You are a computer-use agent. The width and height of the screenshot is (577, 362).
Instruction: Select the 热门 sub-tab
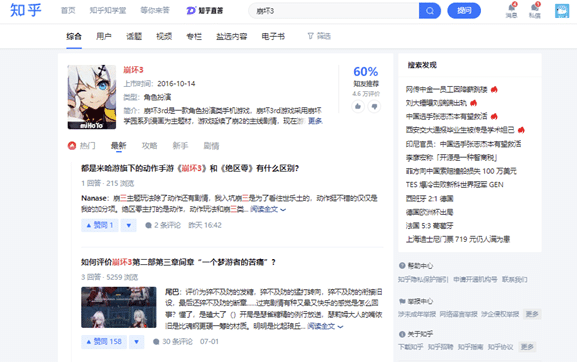88,146
